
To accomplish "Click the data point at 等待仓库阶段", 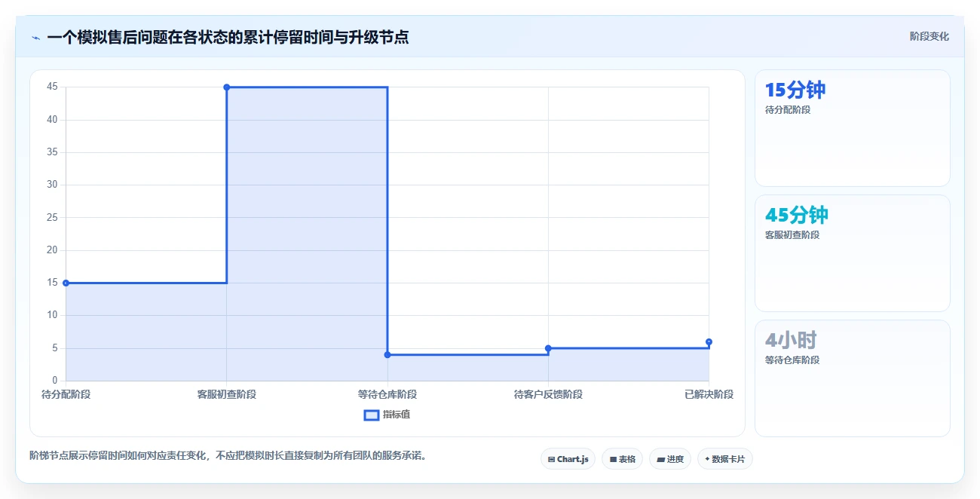I will point(387,354).
